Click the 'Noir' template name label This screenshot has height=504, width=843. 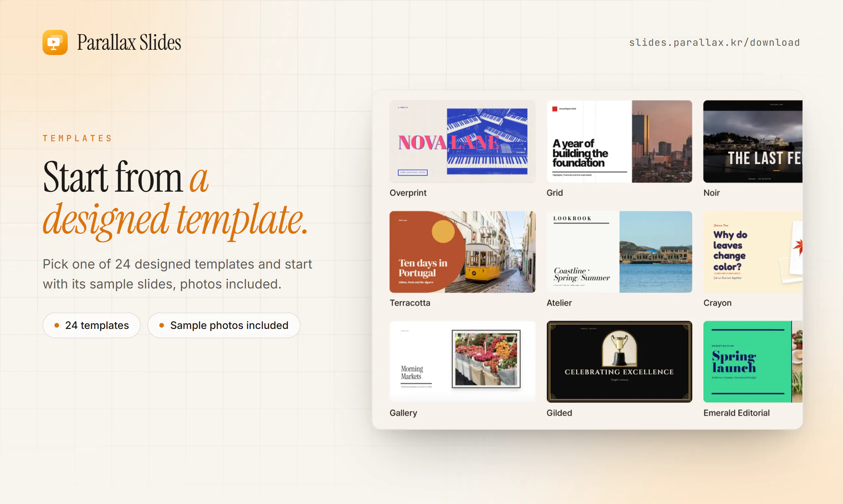point(712,193)
